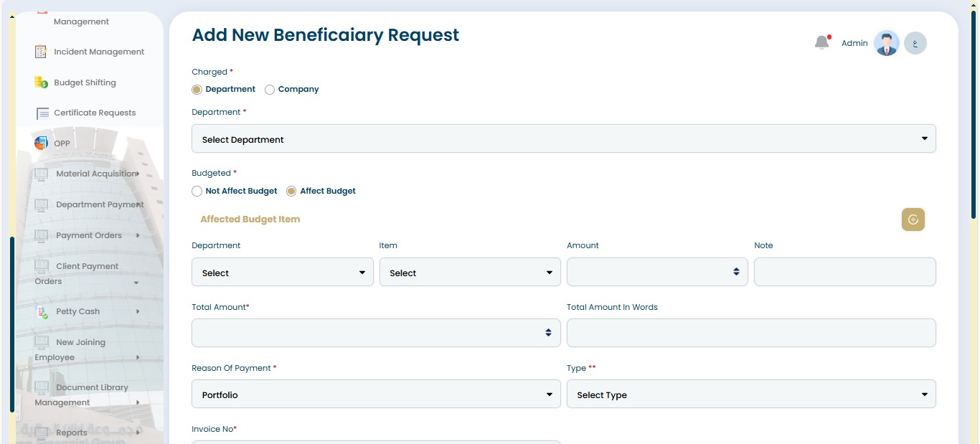Click the Total Amount stepper arrows

click(548, 333)
